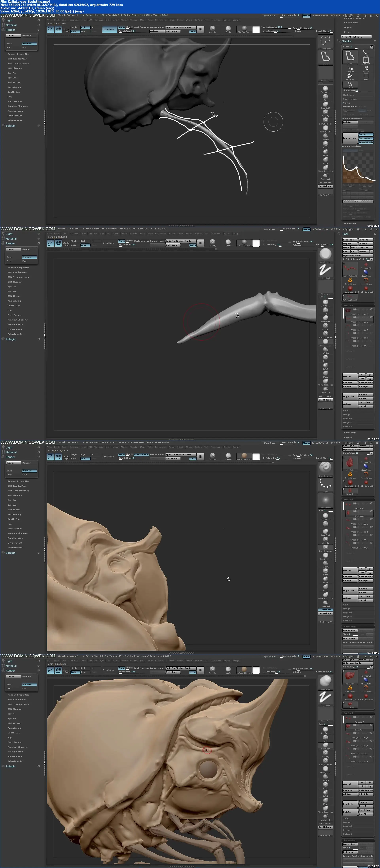Open Preview Shadows in third frame's Render palette
380x868 pixels.
pos(18,533)
